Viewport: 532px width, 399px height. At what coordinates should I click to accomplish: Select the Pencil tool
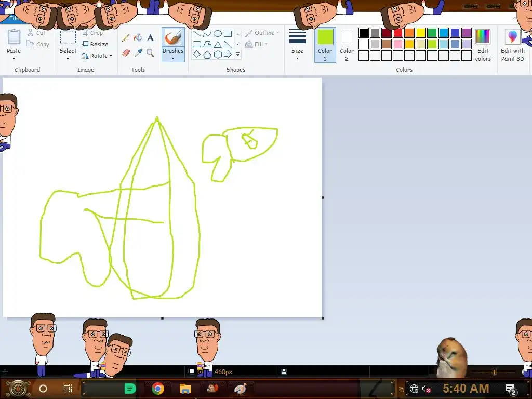tap(126, 37)
